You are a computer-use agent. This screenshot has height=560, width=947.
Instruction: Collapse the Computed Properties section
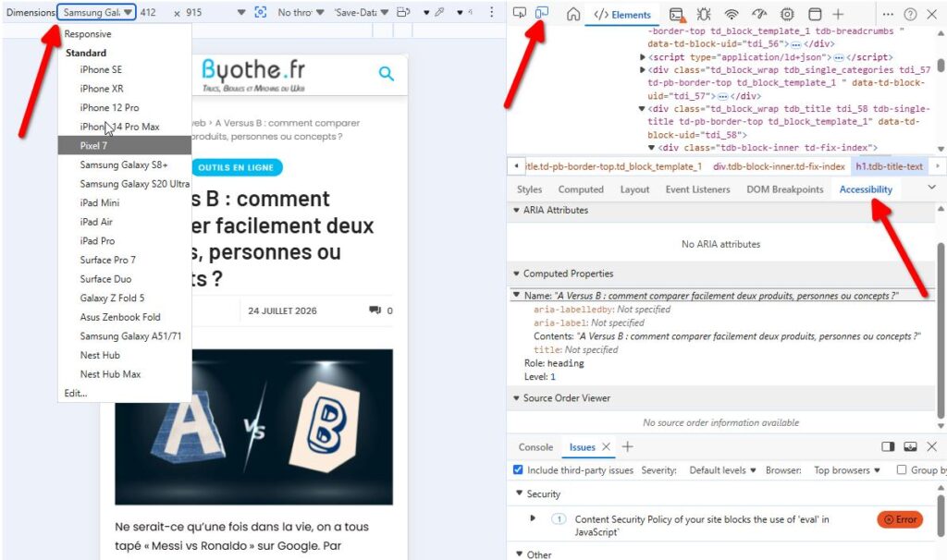pyautogui.click(x=516, y=274)
